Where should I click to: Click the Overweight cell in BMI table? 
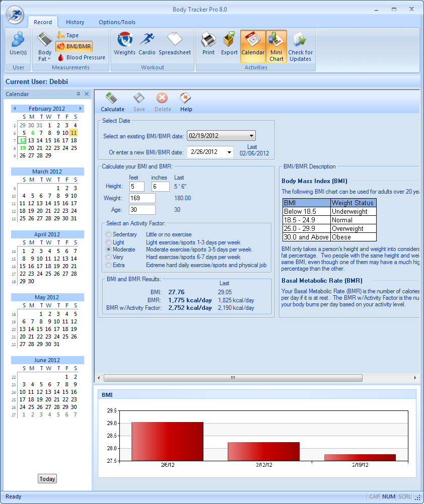(353, 228)
